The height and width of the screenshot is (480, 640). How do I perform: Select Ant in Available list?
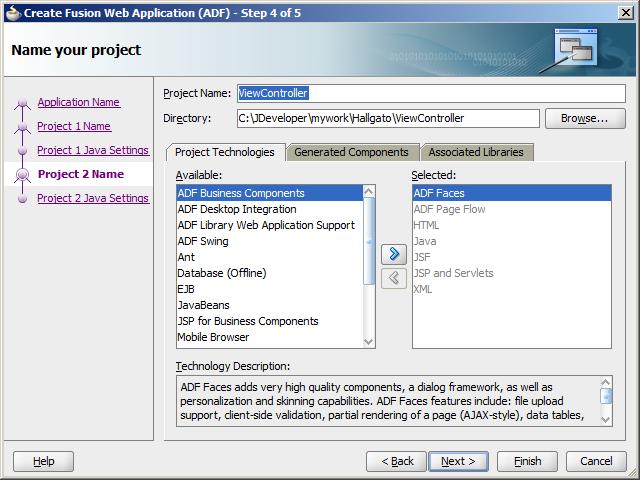pyautogui.click(x=269, y=257)
